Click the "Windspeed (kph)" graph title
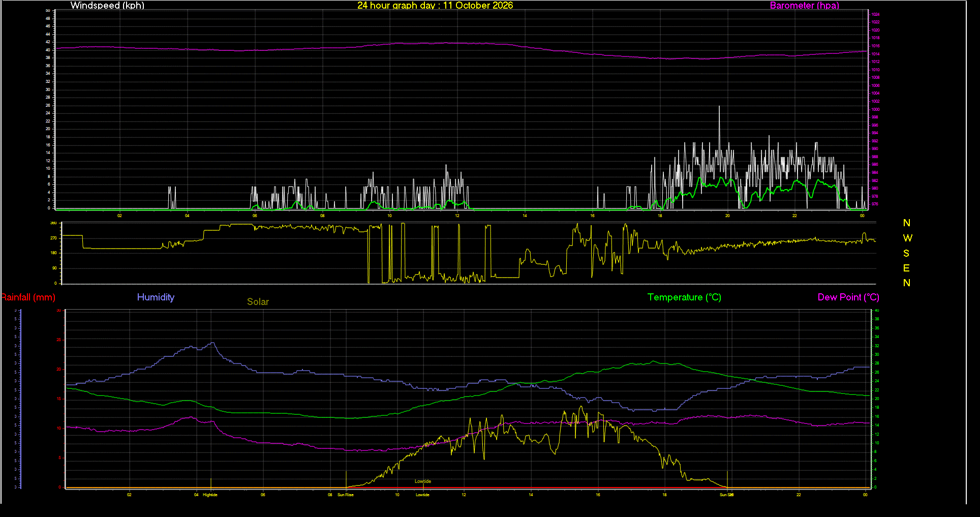This screenshot has width=980, height=517. click(107, 5)
